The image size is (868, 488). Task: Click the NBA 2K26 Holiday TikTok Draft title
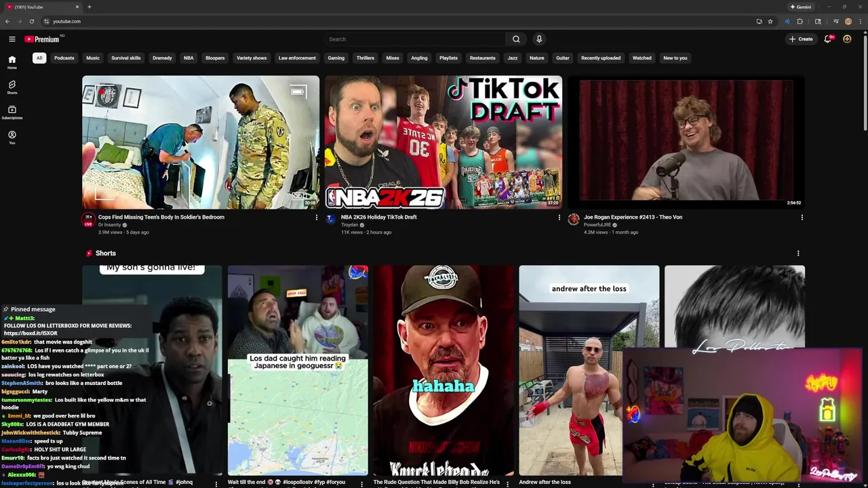378,217
